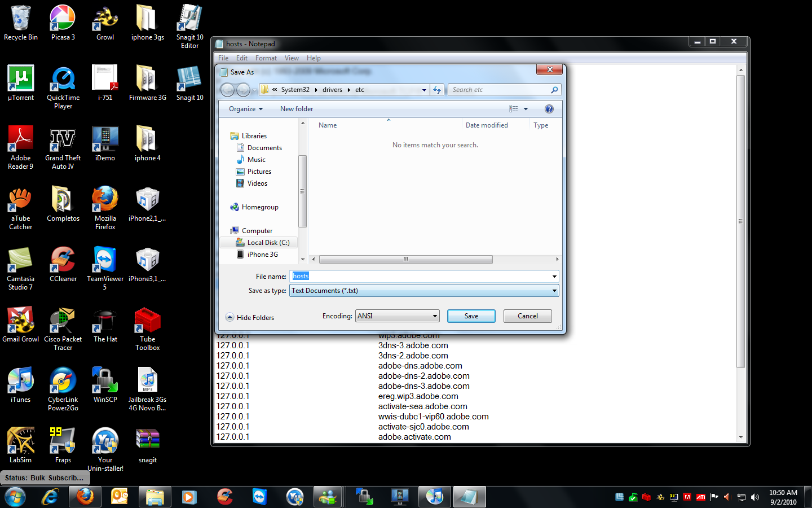Open the Organize dropdown menu
The image size is (812, 508).
246,109
